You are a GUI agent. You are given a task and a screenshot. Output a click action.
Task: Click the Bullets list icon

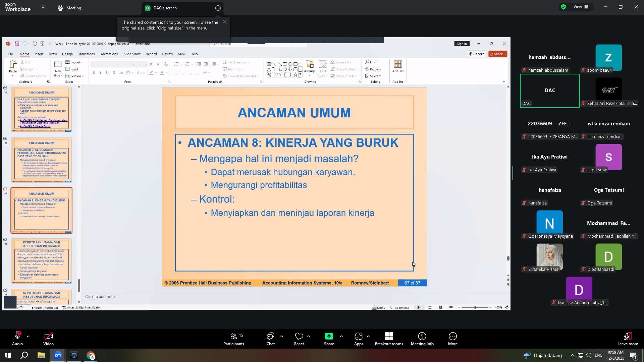(176, 64)
